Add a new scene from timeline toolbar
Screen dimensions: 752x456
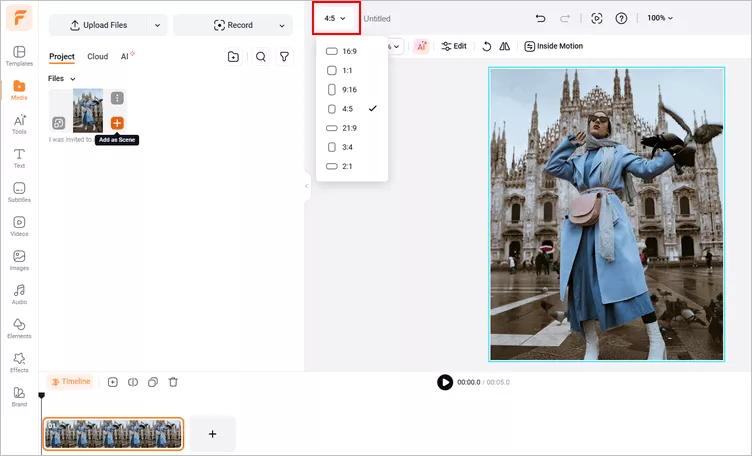click(x=113, y=382)
